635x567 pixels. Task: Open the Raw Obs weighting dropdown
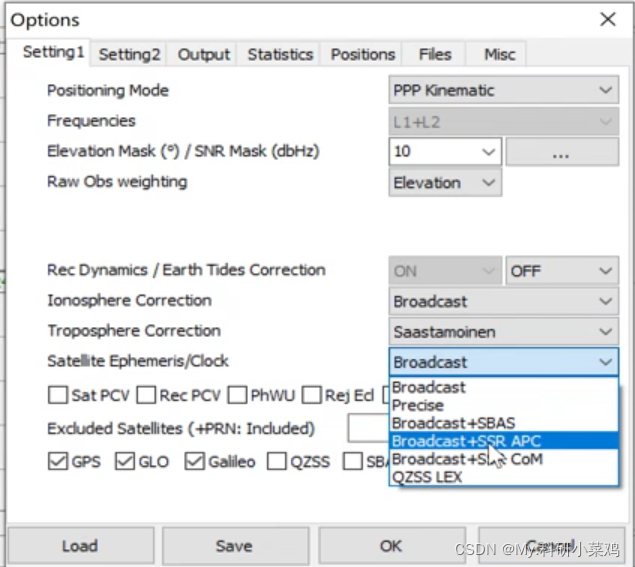[445, 183]
